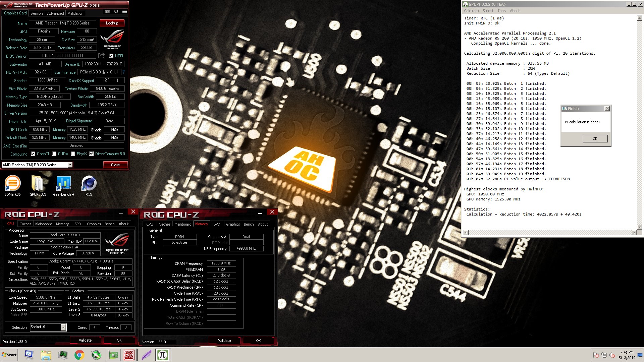Click the GPU-Z Name field
Screen dimensions: 644x362
(62, 23)
